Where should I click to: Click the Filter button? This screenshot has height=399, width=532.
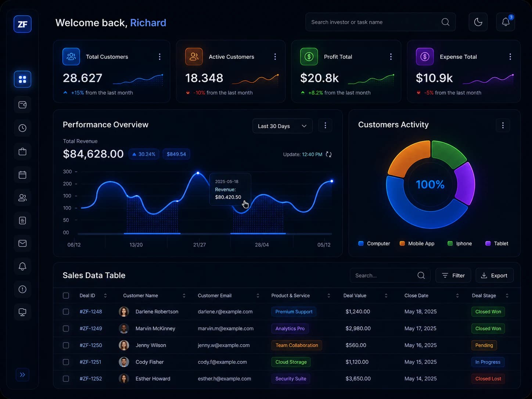click(x=453, y=276)
